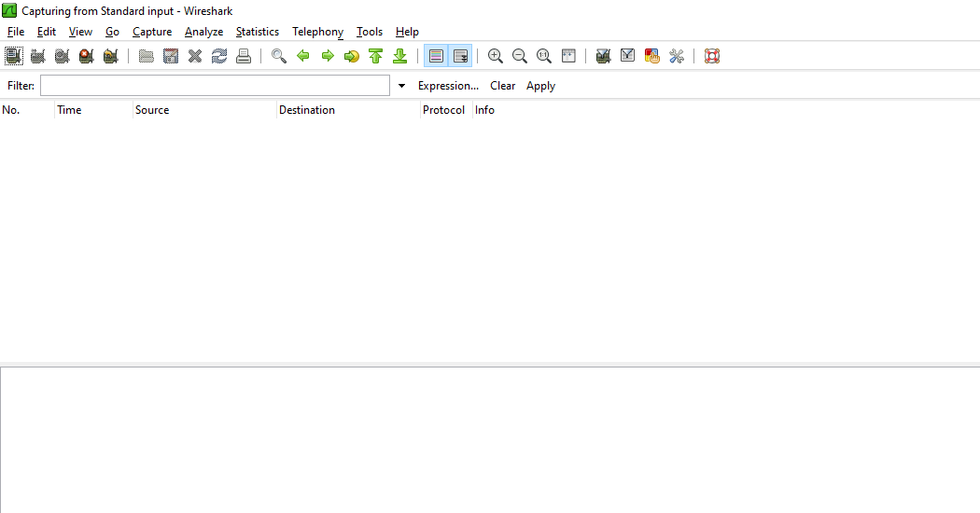Viewport: 980px width, 513px height.
Task: Open the Help menu
Action: click(x=407, y=32)
